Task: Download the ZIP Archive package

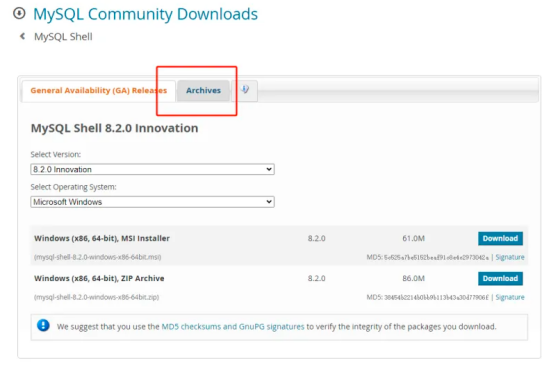Action: point(500,278)
